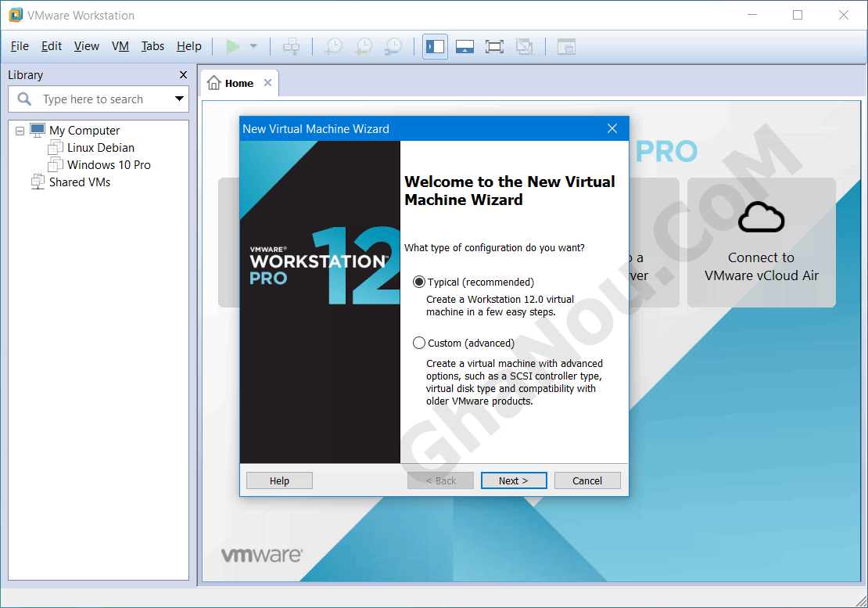The width and height of the screenshot is (868, 608).
Task: Click the Send Ctrl+Alt+Del toolbar icon
Action: (291, 46)
